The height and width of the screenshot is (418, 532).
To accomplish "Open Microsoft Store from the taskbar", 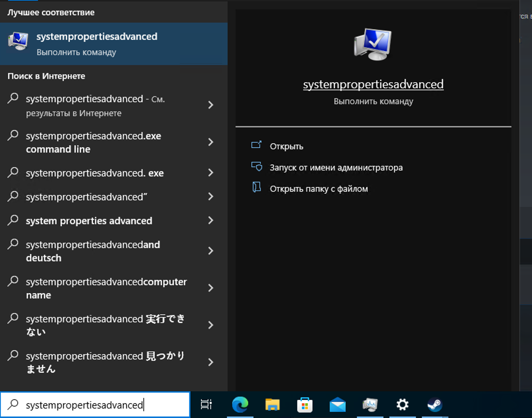I will (x=304, y=405).
